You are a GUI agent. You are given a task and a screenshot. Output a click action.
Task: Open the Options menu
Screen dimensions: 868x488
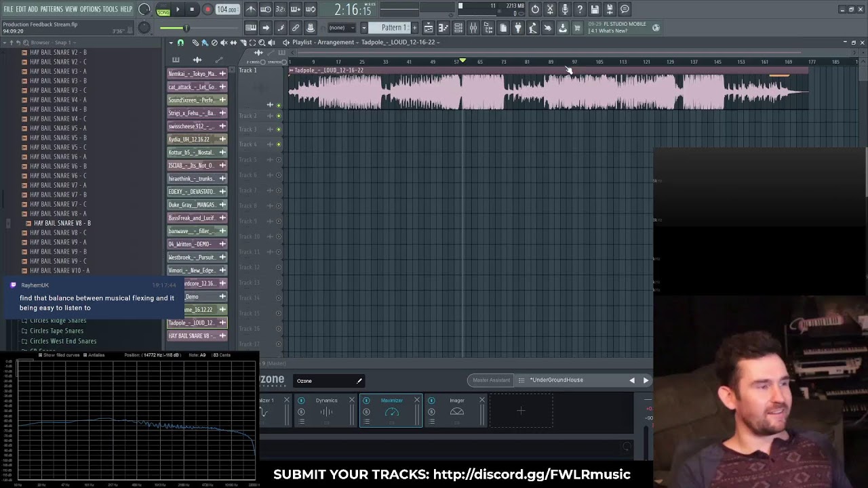coord(90,9)
